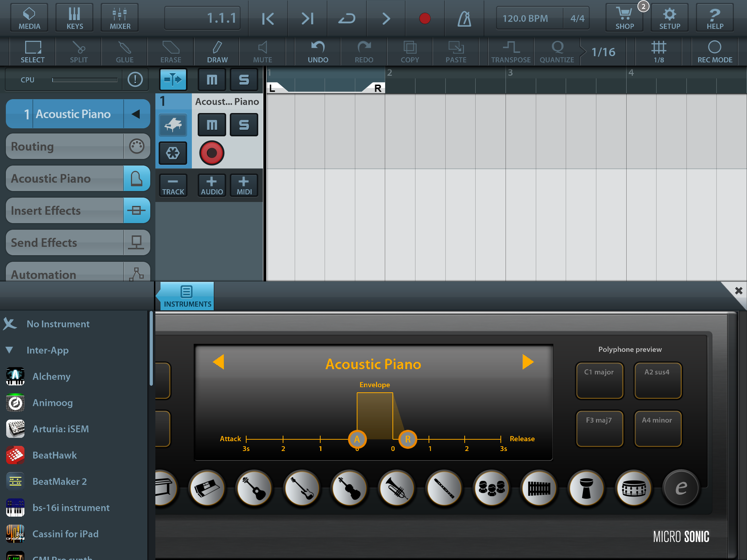
Task: Jump to the right locator
Action: pyautogui.click(x=307, y=18)
